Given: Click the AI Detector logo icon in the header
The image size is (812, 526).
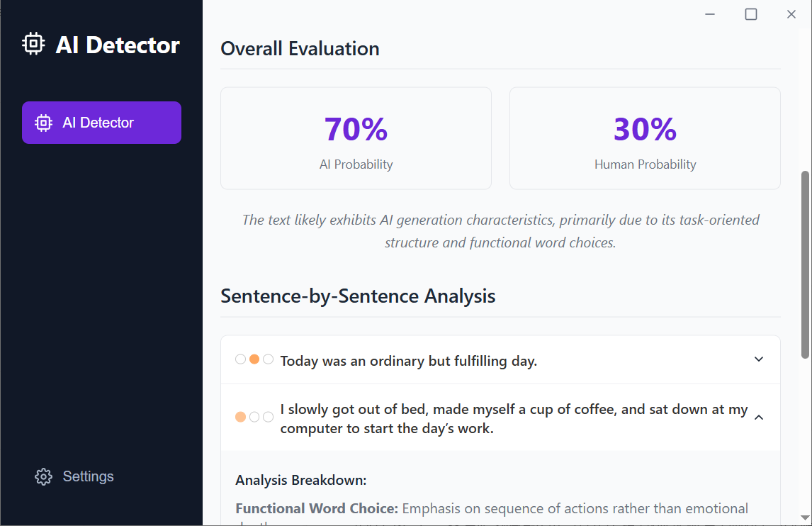Looking at the screenshot, I should pos(33,45).
